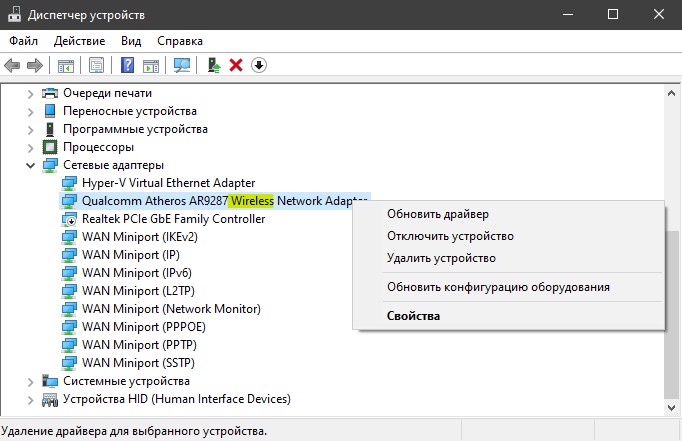Open the Действие menu
The width and height of the screenshot is (682, 441).
pyautogui.click(x=80, y=41)
